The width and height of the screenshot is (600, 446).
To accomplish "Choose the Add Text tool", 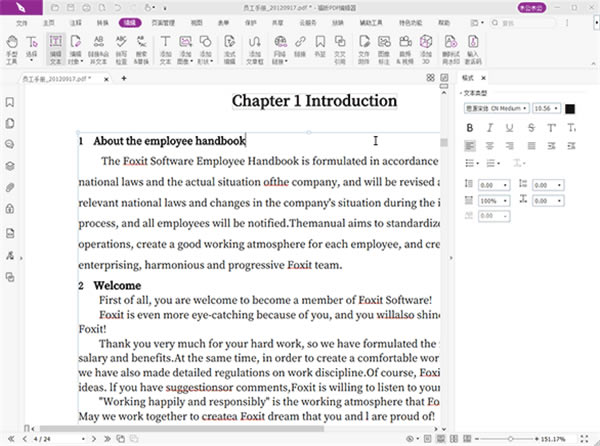I will 165,50.
